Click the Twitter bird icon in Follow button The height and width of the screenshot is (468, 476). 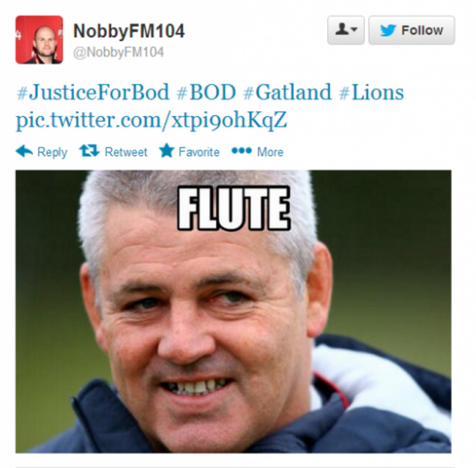click(x=388, y=30)
